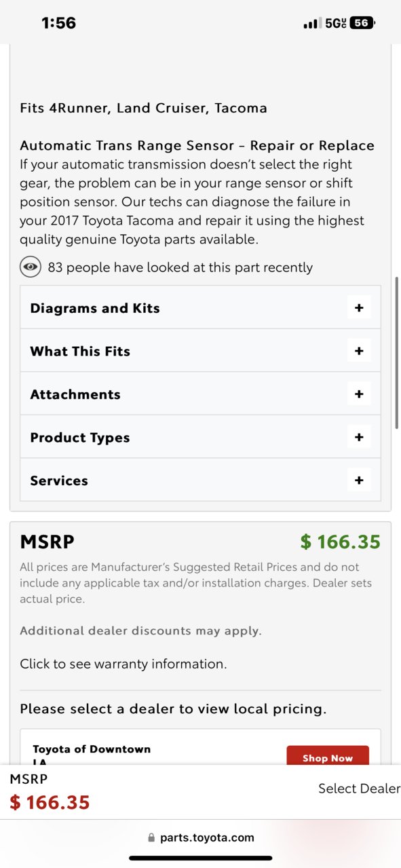401x868 pixels.
Task: Tap the eye icon beside view count
Action: (x=31, y=267)
